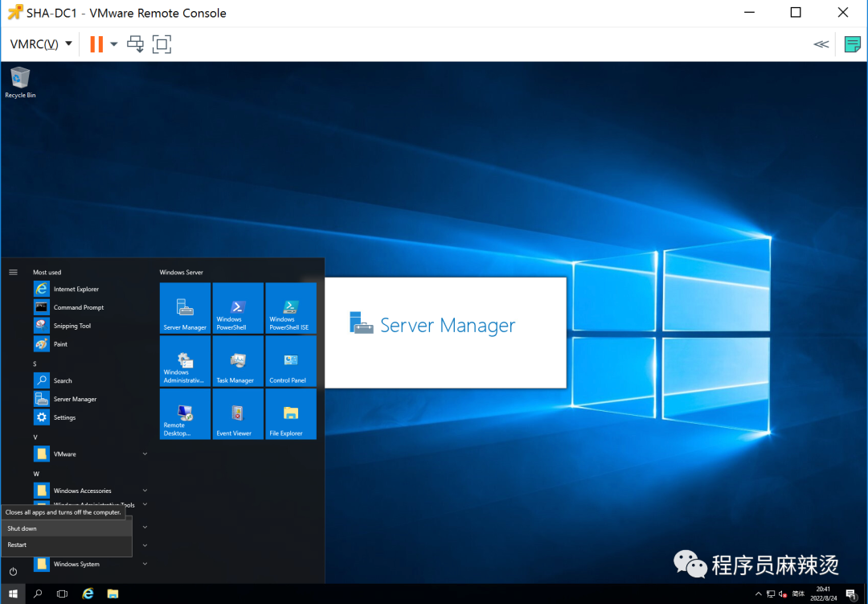Screen dimensions: 868x604
Task: Open the File Explorer tile
Action: 291,414
